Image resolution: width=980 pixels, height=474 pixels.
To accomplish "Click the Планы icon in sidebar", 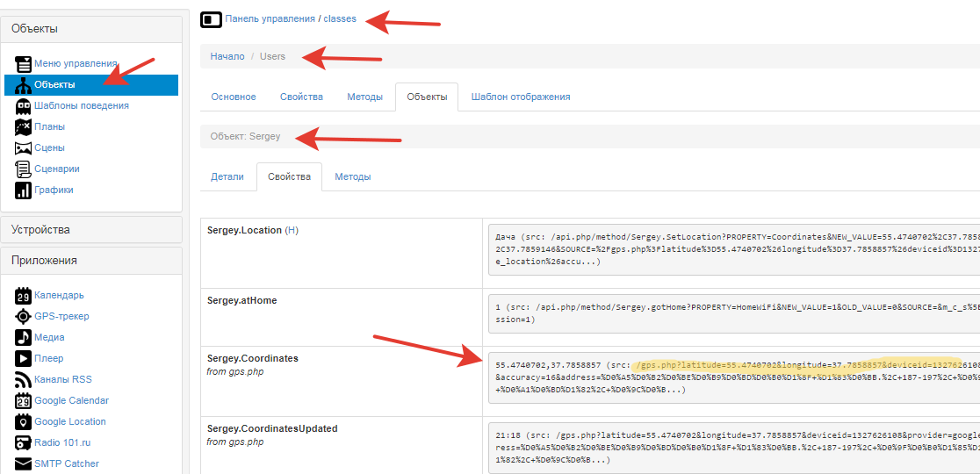I will [x=23, y=127].
